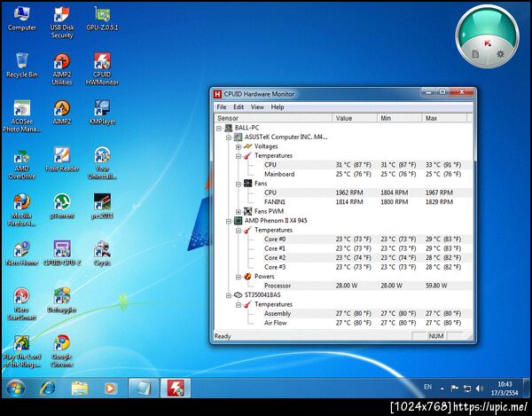Launch CPUID HWMonitor desktop shortcut
Screen dimensions: 532x416
tap(102, 69)
